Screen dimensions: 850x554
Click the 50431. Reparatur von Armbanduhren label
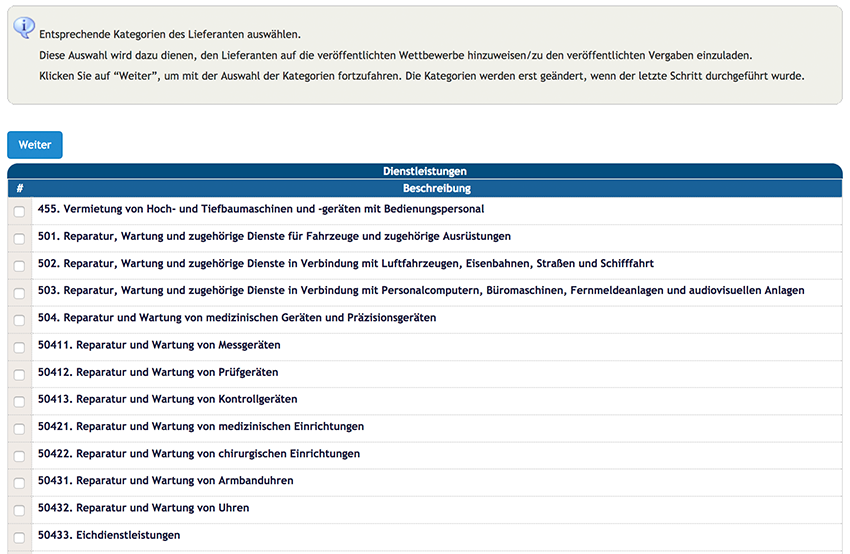click(x=165, y=480)
